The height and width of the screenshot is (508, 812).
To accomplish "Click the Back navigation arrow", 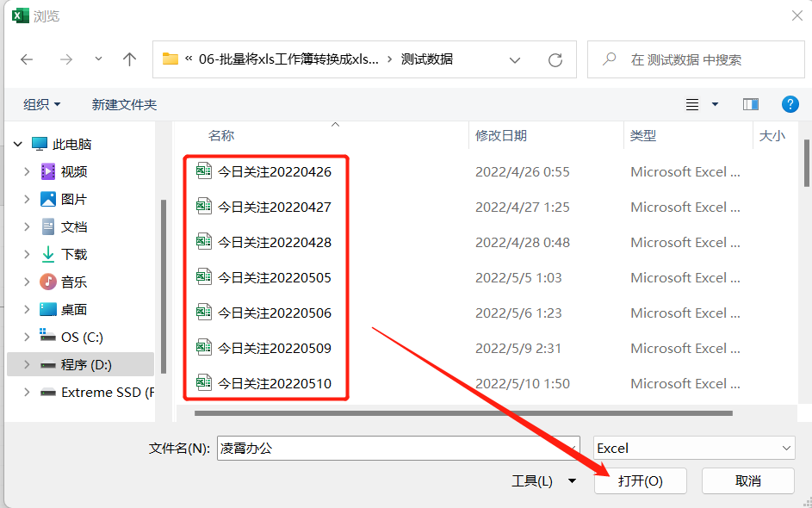I will [27, 59].
